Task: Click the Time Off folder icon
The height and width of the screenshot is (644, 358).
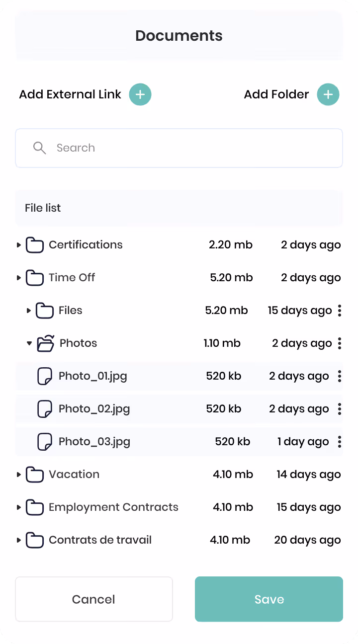Action: coord(35,278)
